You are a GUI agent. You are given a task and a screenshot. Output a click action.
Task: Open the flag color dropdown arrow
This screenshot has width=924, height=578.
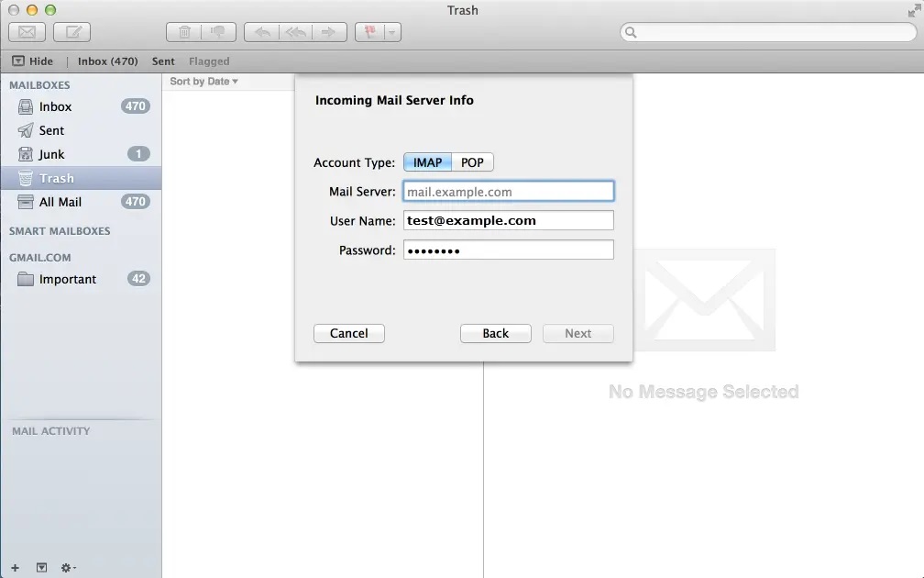pos(392,32)
